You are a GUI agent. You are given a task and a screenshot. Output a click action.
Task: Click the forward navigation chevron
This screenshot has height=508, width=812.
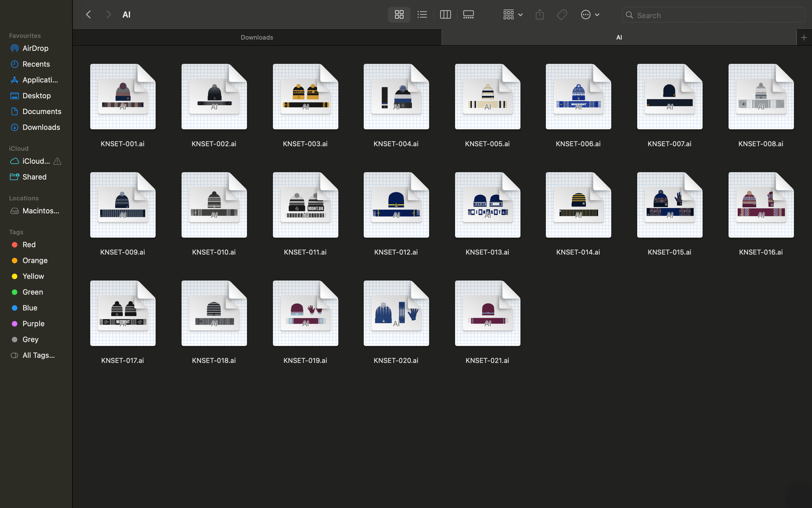(x=108, y=15)
